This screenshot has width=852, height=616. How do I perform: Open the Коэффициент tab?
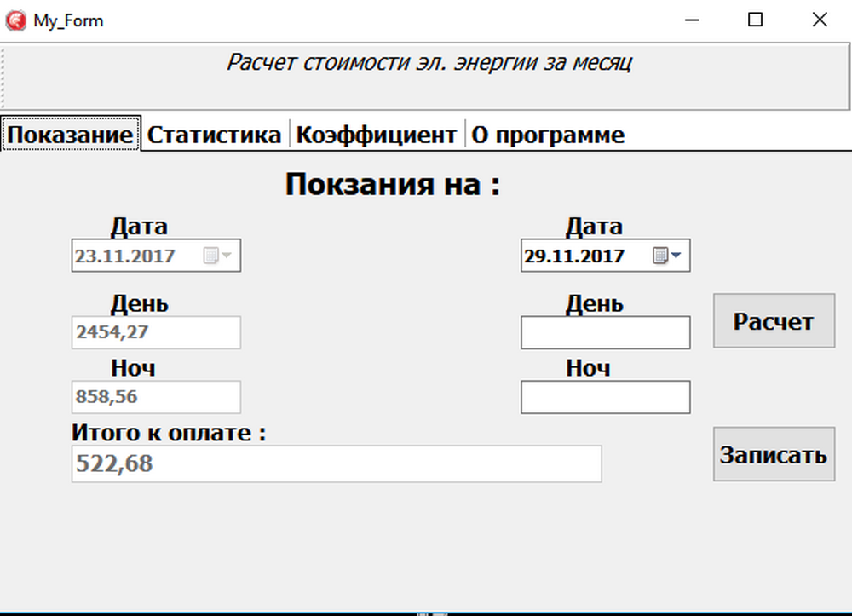click(376, 135)
